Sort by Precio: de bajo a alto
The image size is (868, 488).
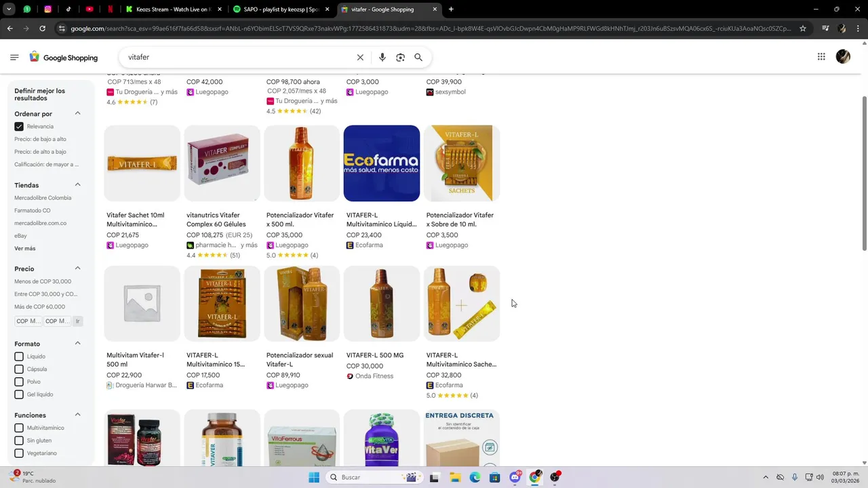pyautogui.click(x=40, y=140)
